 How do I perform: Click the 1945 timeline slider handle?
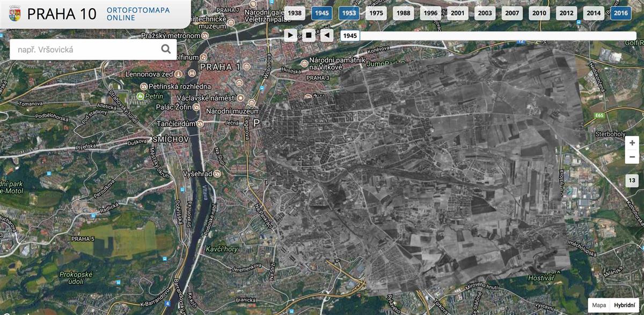350,36
